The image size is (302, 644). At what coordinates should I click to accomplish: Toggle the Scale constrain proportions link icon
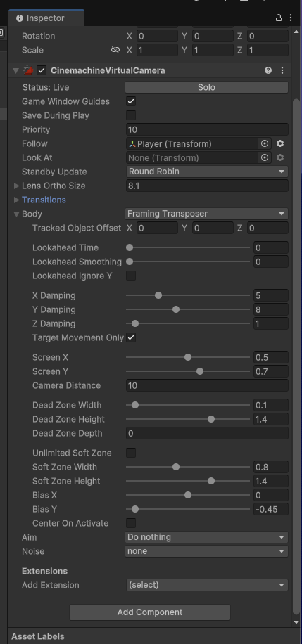[115, 50]
